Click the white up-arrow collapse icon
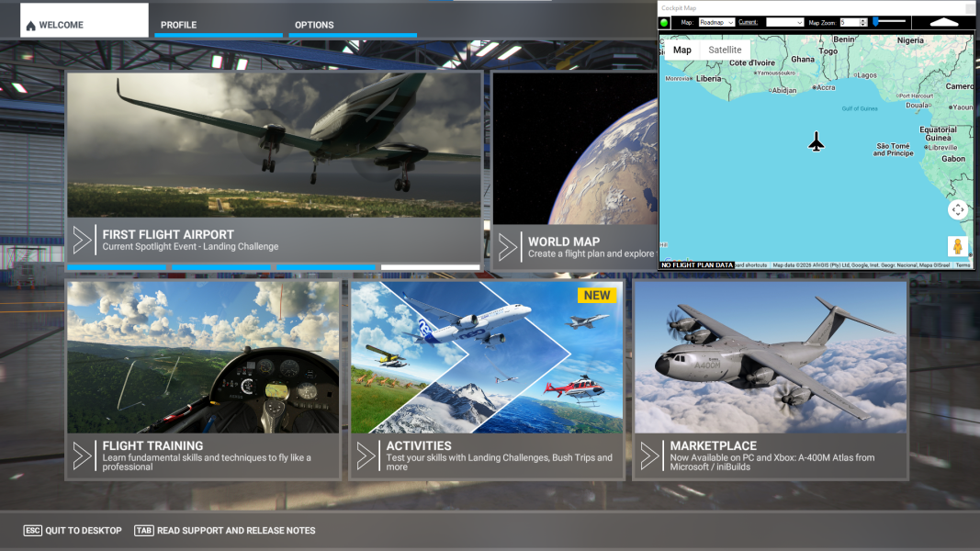The image size is (980, 551). [x=943, y=22]
